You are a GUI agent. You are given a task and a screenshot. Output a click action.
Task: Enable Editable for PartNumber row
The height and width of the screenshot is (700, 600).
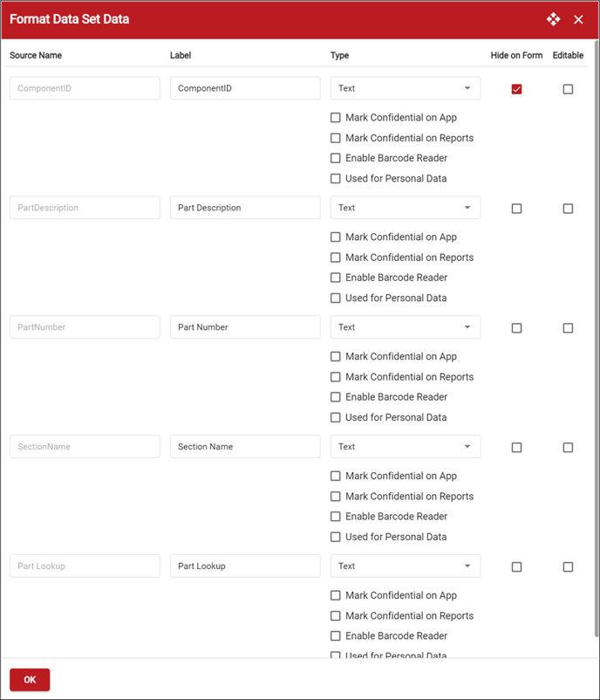point(568,328)
